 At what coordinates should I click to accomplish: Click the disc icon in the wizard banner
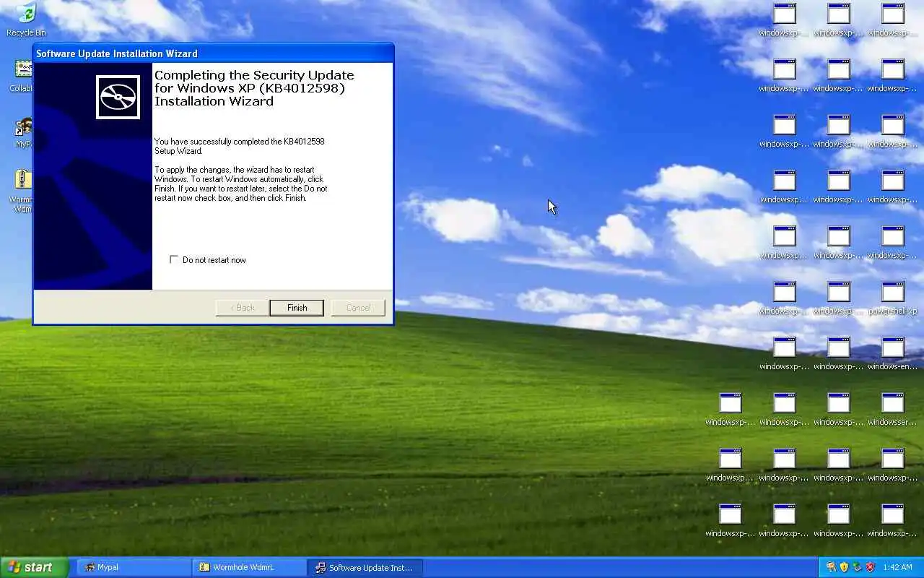tap(118, 97)
